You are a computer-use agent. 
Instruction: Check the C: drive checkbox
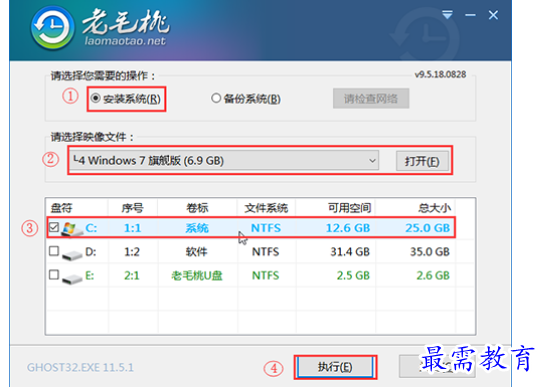tap(54, 227)
